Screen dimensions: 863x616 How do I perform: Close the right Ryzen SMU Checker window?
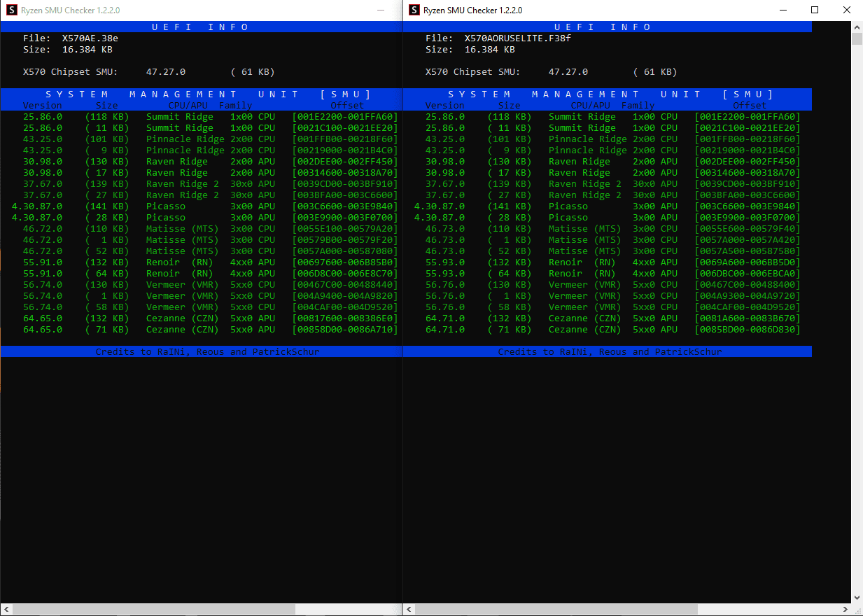pyautogui.click(x=847, y=10)
